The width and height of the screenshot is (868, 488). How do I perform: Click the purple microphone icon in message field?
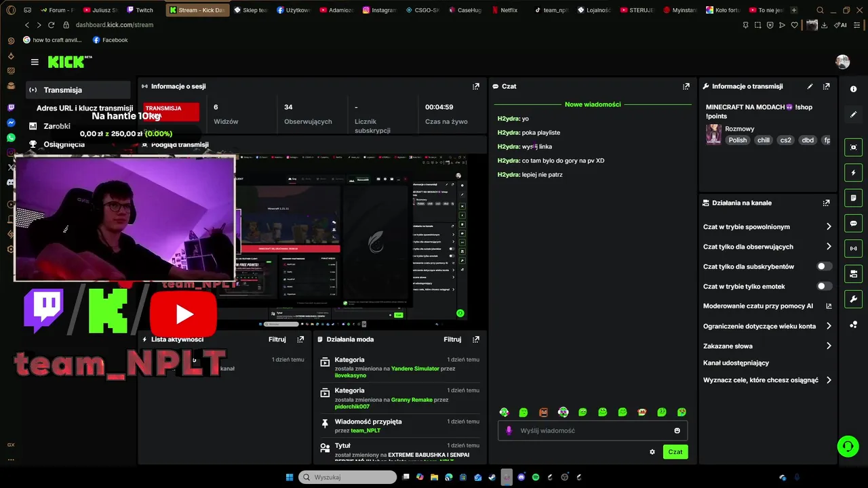[509, 430]
